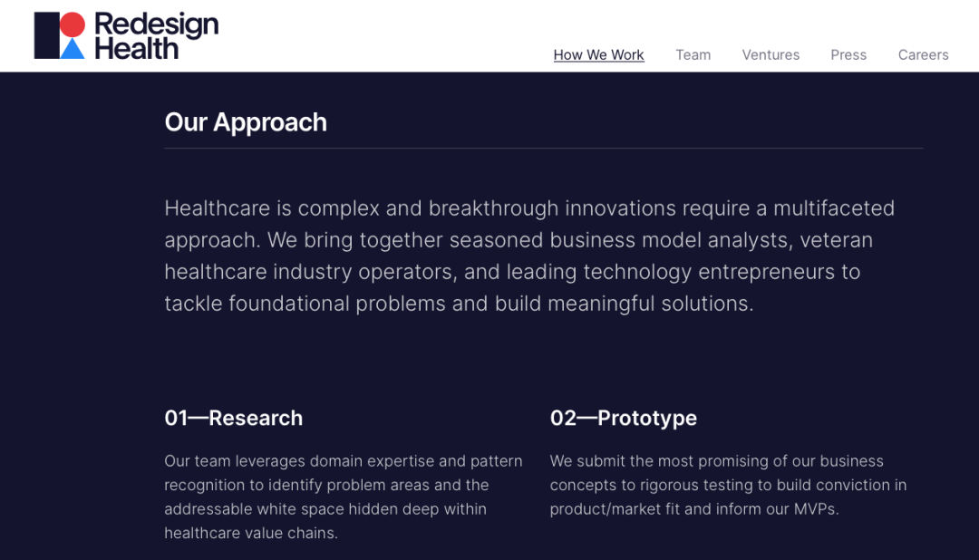Screen dimensions: 979x560
Task: Select the 02—Prototype heading
Action: (624, 418)
